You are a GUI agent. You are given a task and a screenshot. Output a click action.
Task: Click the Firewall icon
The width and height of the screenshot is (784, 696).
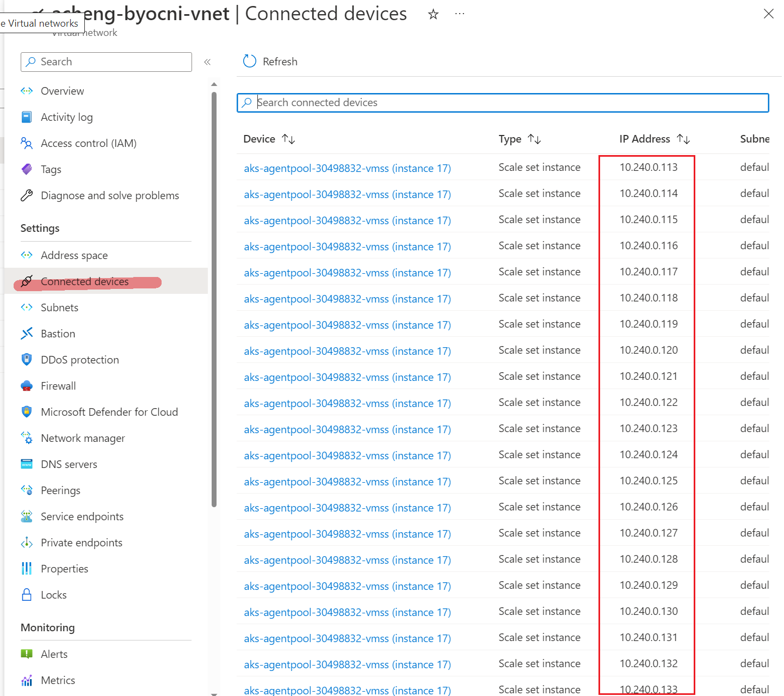click(x=27, y=386)
